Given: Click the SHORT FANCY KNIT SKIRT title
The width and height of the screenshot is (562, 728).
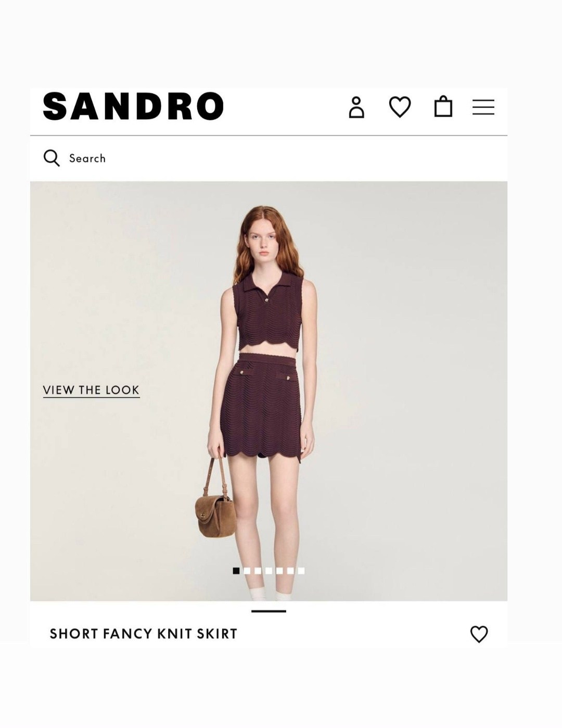Looking at the screenshot, I should [x=144, y=634].
